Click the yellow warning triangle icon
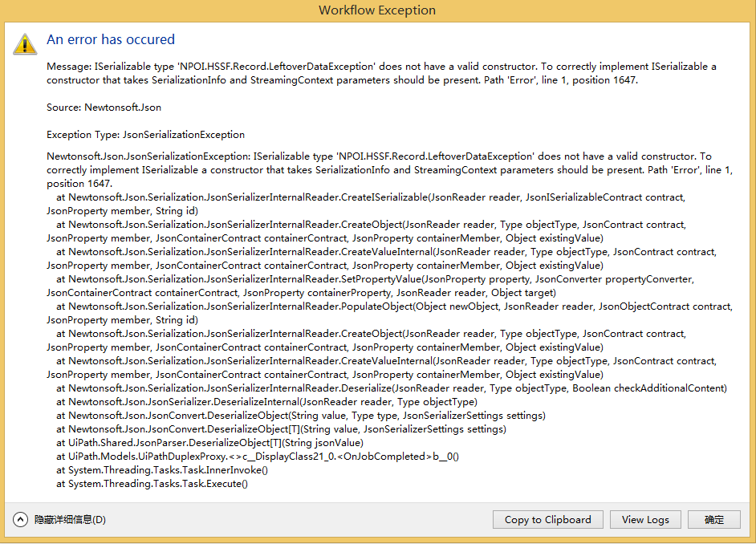The width and height of the screenshot is (756, 544). pyautogui.click(x=25, y=44)
